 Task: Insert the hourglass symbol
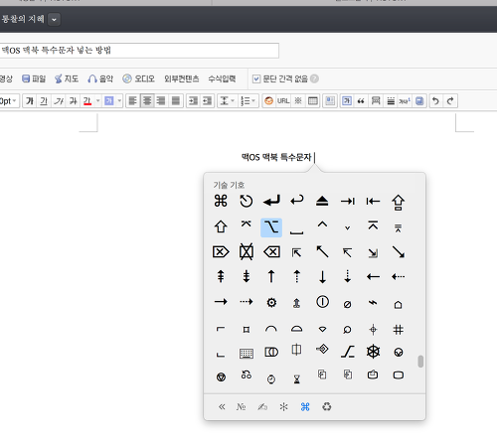[297, 379]
